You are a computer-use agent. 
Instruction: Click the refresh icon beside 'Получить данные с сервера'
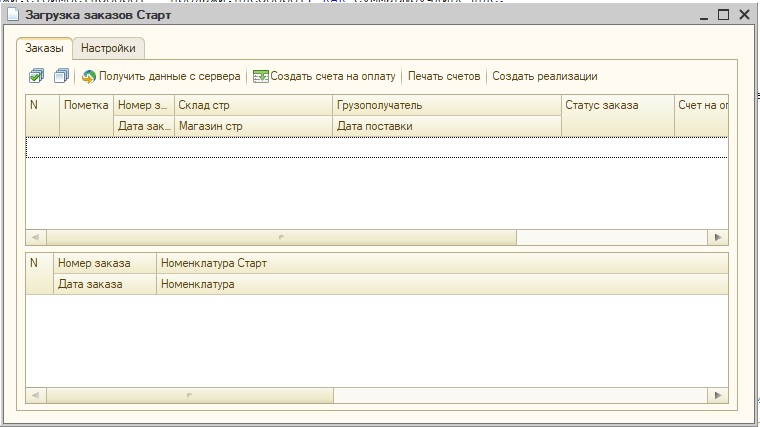[x=89, y=77]
